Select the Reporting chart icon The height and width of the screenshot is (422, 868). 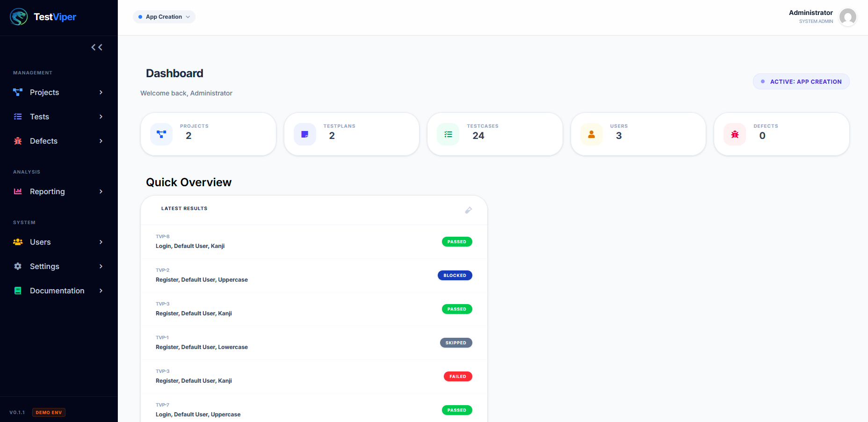18,191
